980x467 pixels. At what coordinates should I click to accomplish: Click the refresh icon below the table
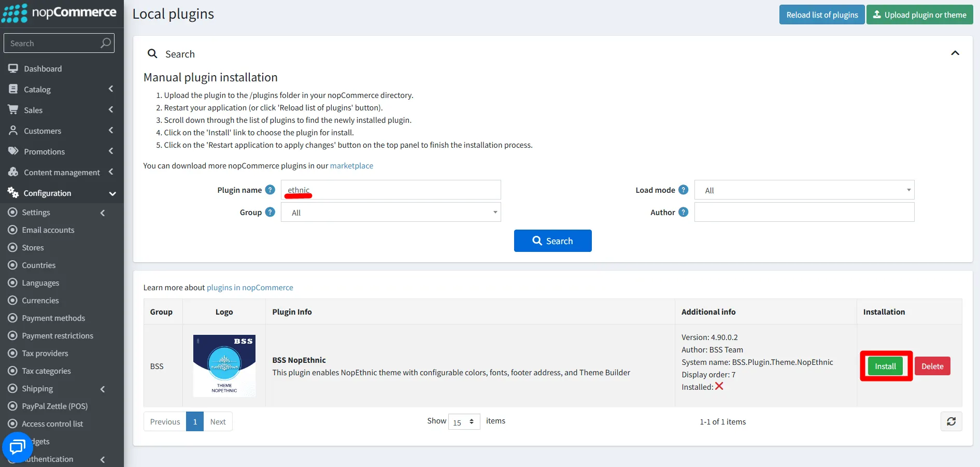click(x=951, y=421)
